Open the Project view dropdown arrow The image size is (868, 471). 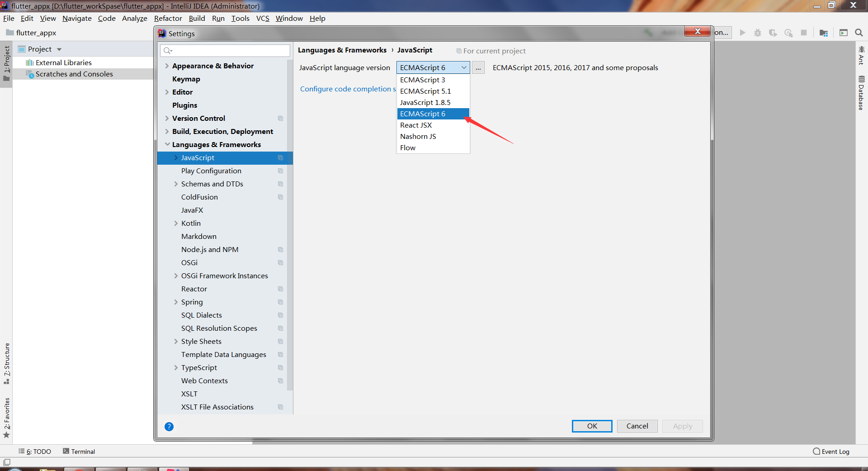point(59,49)
